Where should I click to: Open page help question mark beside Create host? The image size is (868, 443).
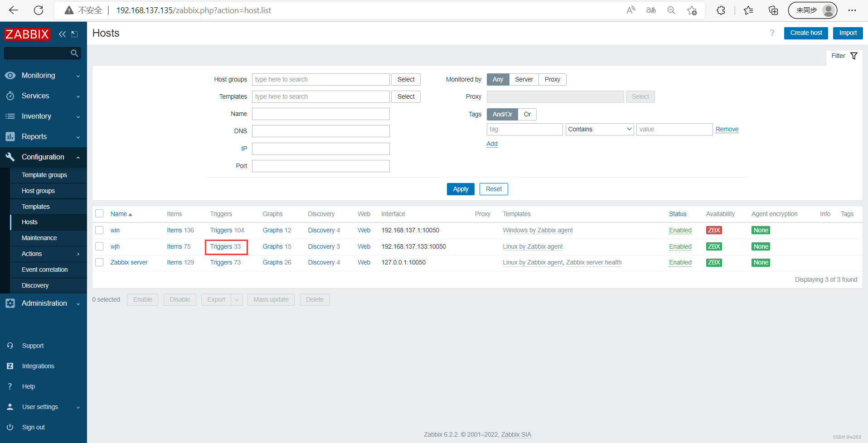pos(772,33)
